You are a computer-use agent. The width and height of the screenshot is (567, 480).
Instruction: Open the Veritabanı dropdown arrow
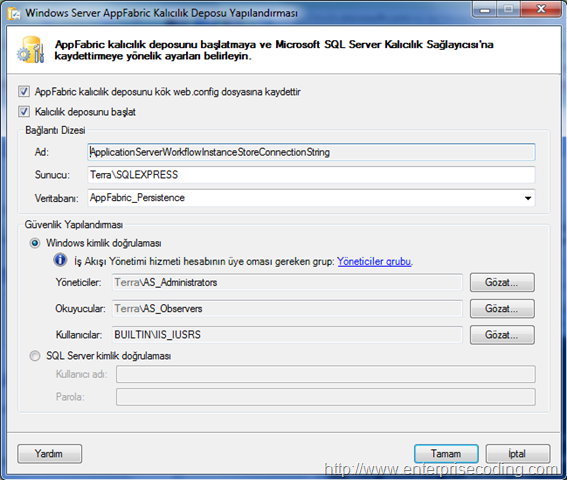(x=528, y=198)
